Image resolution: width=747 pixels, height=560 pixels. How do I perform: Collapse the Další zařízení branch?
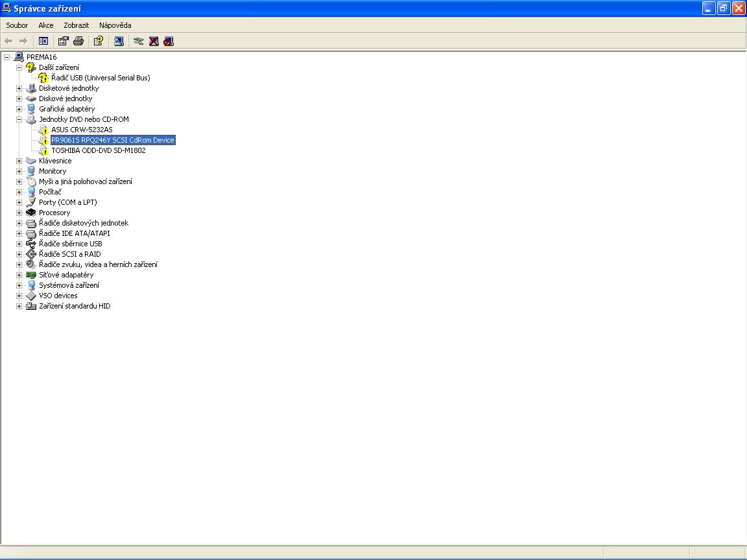[19, 67]
